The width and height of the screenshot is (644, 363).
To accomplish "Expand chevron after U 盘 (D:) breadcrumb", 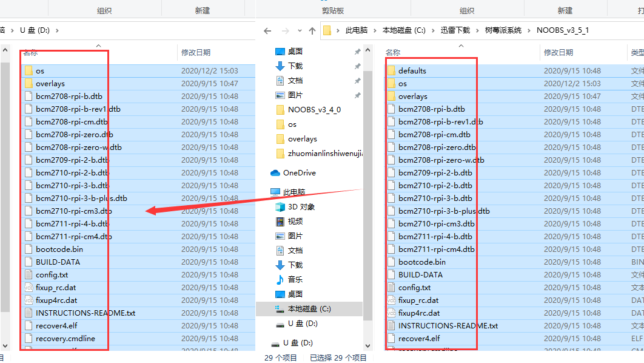I will click(57, 30).
